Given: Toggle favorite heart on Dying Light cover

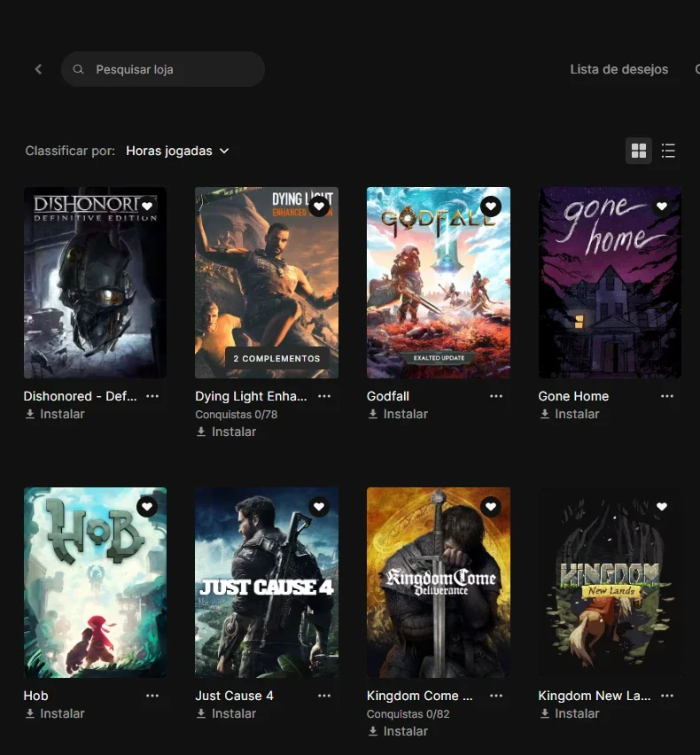Looking at the screenshot, I should click(319, 206).
